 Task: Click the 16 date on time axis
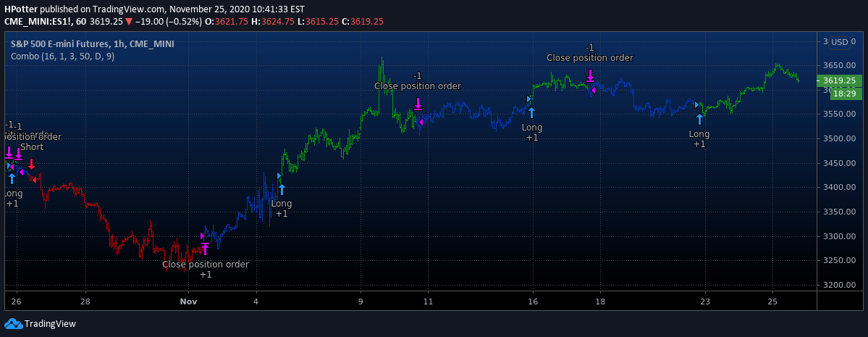pos(533,301)
